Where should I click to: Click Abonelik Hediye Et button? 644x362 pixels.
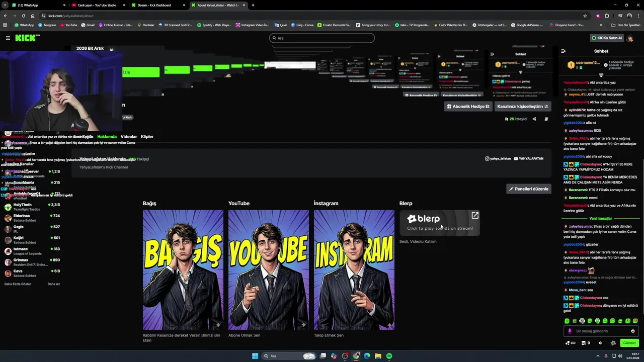click(468, 106)
